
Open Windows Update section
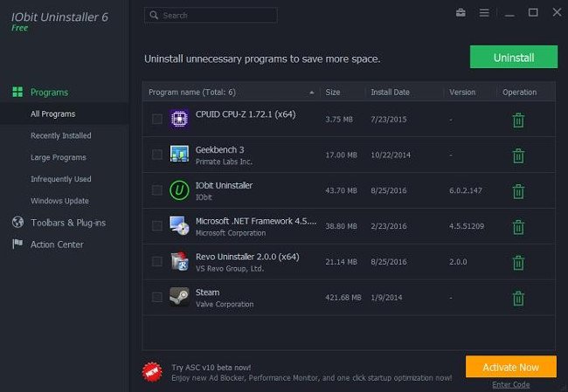click(x=59, y=201)
